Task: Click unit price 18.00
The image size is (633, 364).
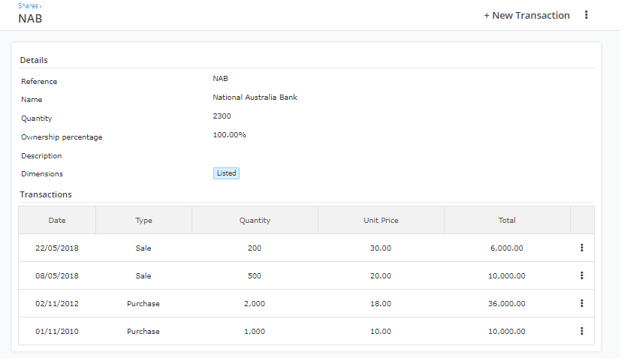Action: point(381,304)
